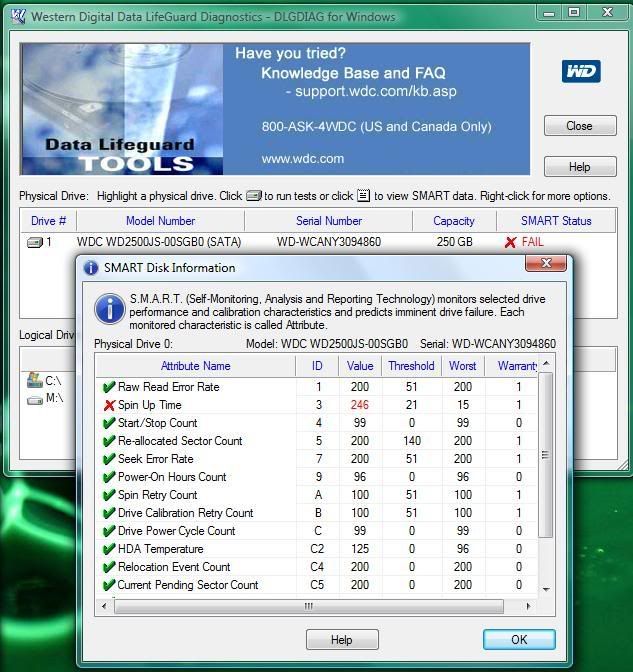
Task: Click the green check beside Drive Calibration Retry Count
Action: click(x=109, y=513)
